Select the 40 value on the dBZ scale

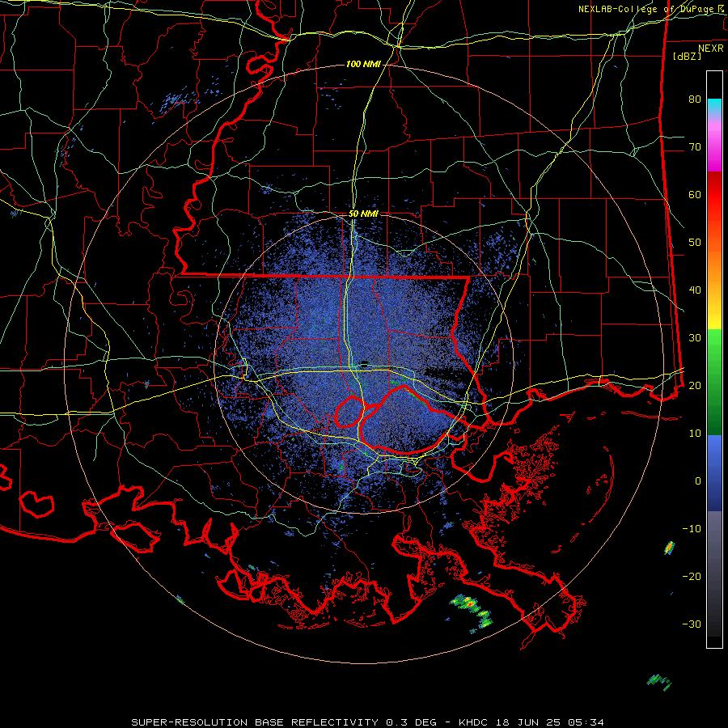click(695, 290)
